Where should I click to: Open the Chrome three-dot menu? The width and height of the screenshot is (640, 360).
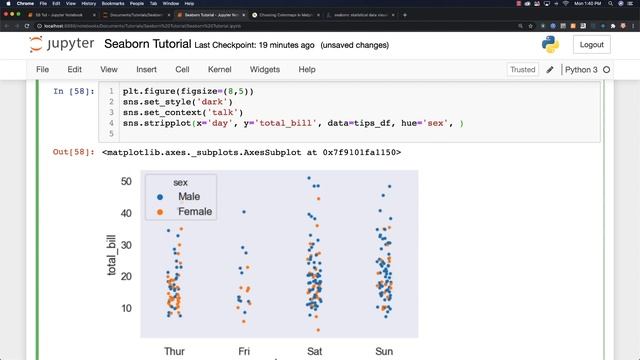click(633, 26)
